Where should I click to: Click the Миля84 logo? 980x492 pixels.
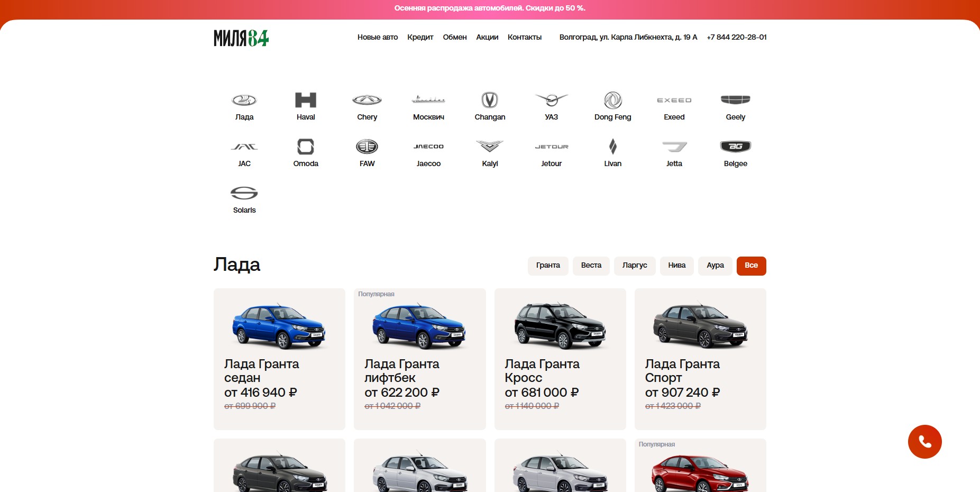241,38
